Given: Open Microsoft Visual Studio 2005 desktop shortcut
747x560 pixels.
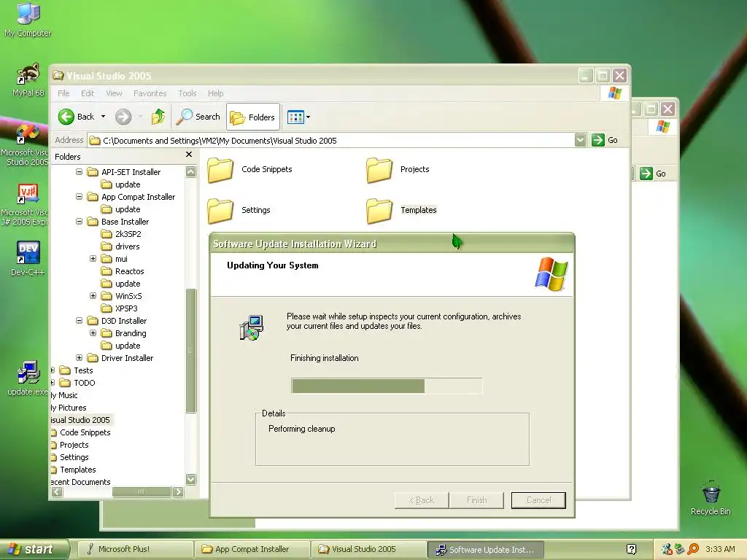Looking at the screenshot, I should pyautogui.click(x=26, y=144).
